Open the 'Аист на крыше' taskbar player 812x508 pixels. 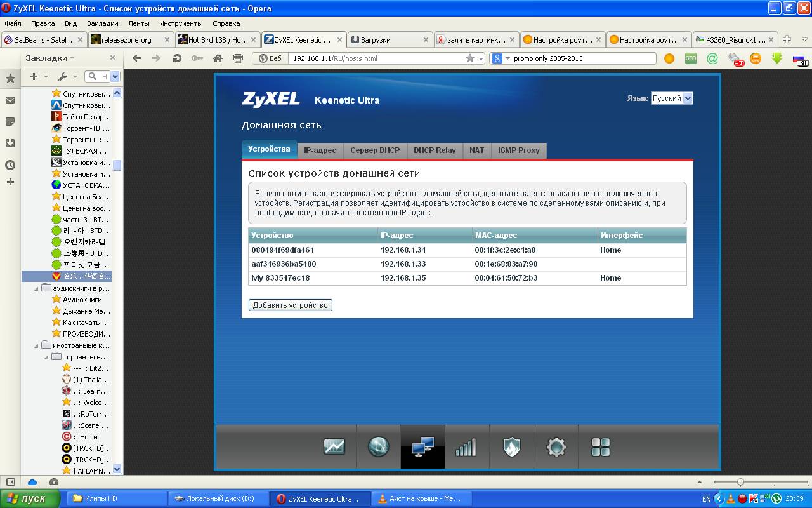click(421, 498)
